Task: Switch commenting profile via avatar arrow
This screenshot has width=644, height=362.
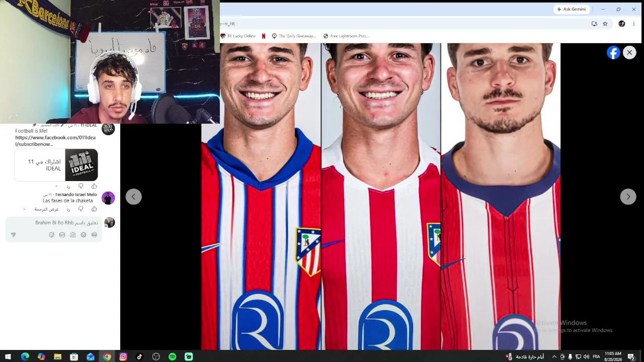Action: click(106, 226)
